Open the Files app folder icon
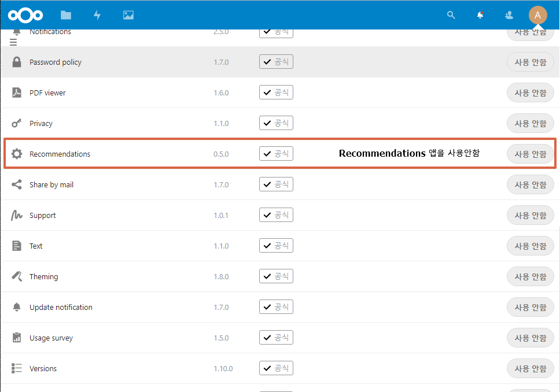The height and width of the screenshot is (392, 560). tap(66, 15)
